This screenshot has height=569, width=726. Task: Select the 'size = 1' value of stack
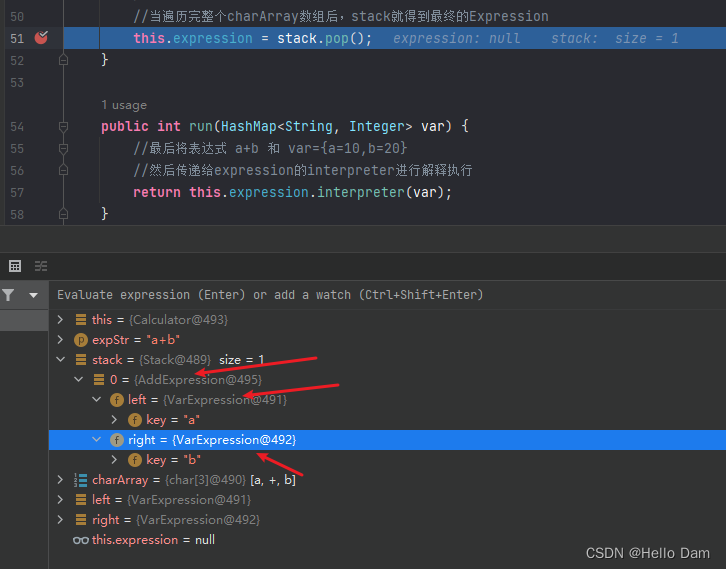241,360
